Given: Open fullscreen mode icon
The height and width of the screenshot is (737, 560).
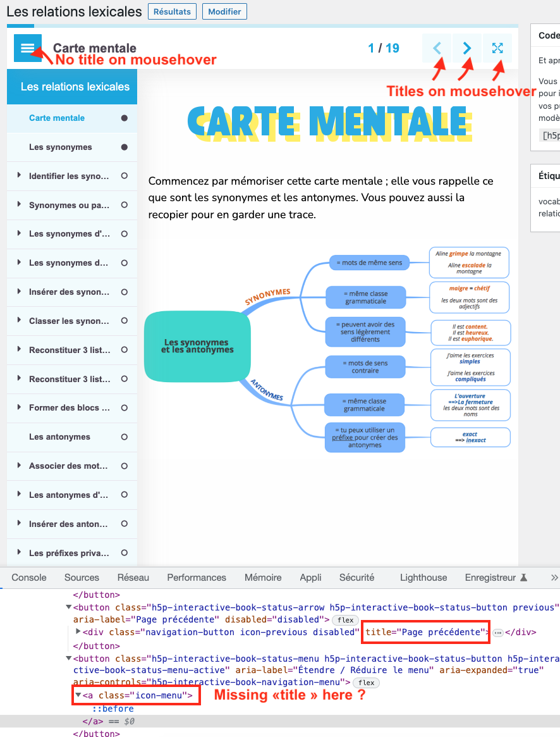Looking at the screenshot, I should [x=497, y=48].
